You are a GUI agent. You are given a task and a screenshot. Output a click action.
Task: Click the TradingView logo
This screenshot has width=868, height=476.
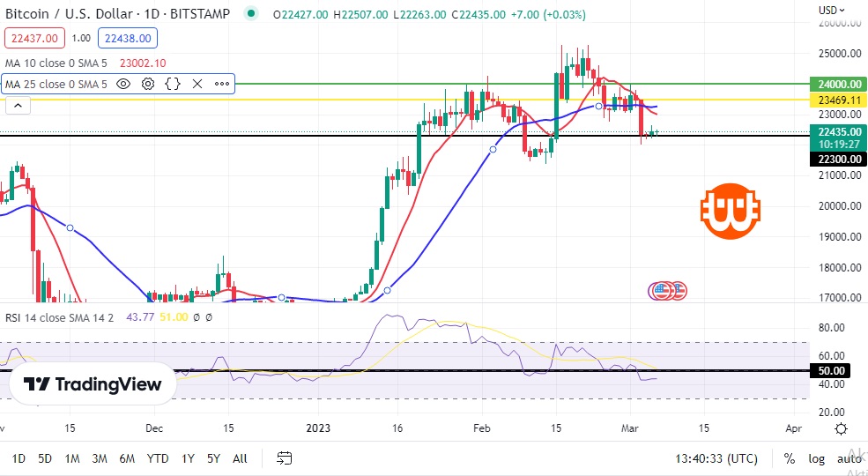coord(93,384)
